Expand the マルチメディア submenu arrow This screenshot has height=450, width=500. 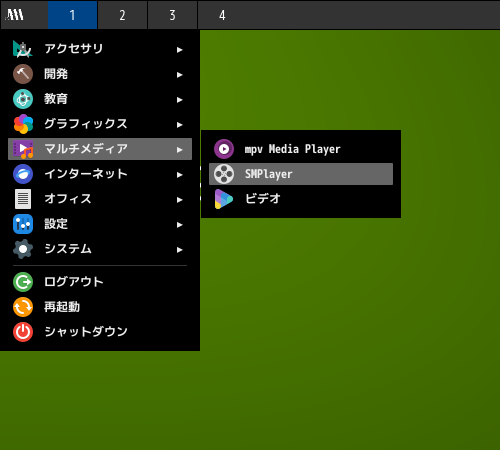pos(180,150)
